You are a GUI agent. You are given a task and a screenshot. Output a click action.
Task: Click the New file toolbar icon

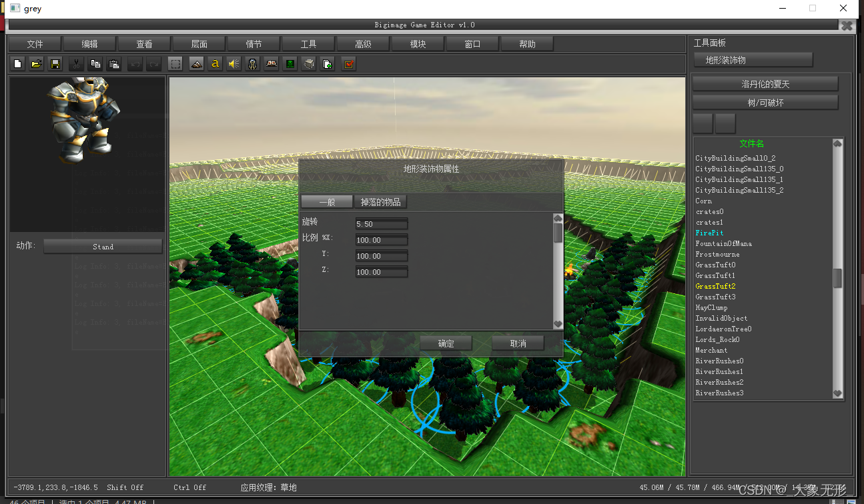point(18,64)
